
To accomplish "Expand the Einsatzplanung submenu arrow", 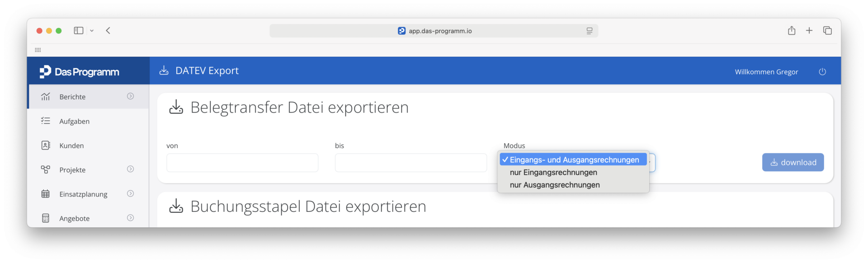I will click(130, 193).
